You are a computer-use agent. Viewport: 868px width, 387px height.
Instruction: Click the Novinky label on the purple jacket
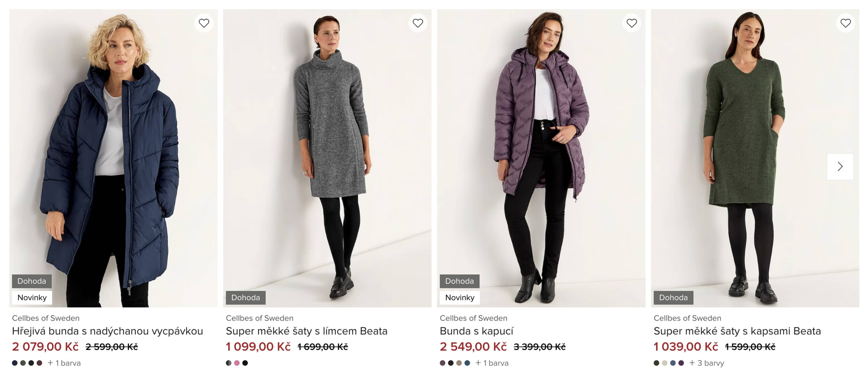pyautogui.click(x=460, y=298)
